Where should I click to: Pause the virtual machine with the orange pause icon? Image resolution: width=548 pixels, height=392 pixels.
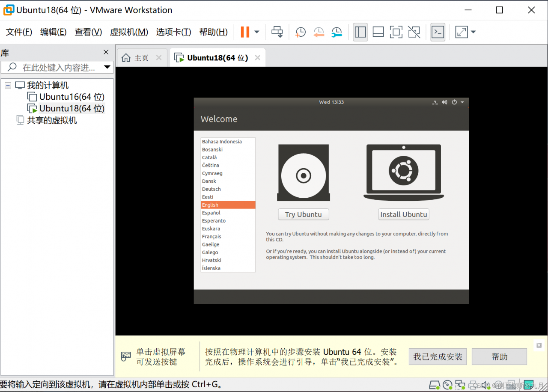pyautogui.click(x=245, y=32)
